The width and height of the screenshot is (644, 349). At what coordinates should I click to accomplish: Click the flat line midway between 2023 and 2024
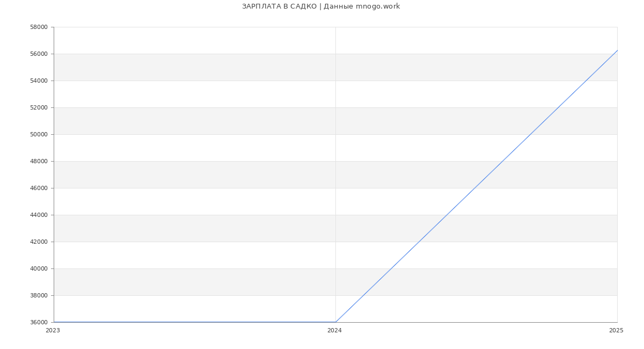(x=194, y=322)
